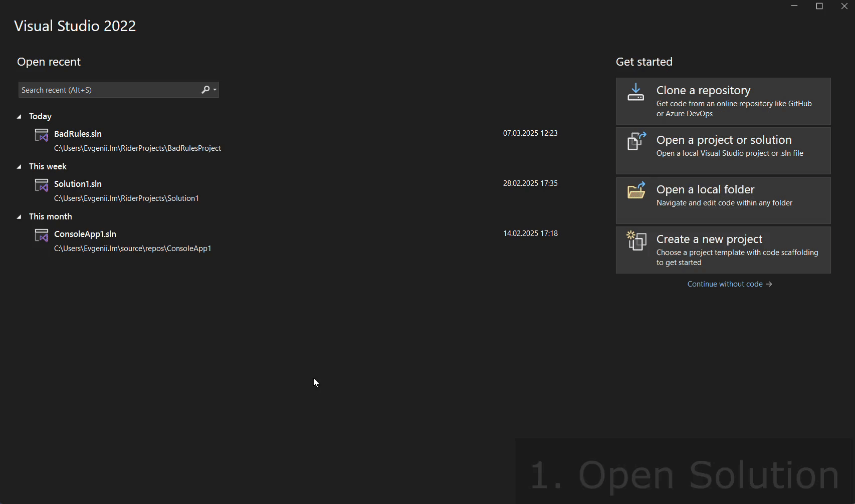Follow the Continue without code link
This screenshot has width=855, height=504.
(x=730, y=284)
